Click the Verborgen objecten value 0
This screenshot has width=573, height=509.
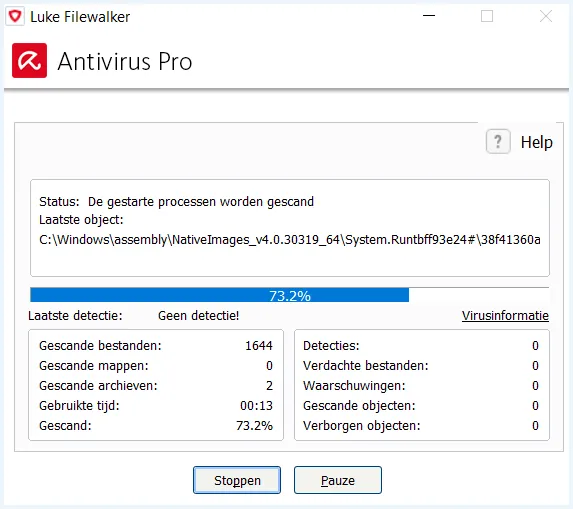click(x=535, y=426)
